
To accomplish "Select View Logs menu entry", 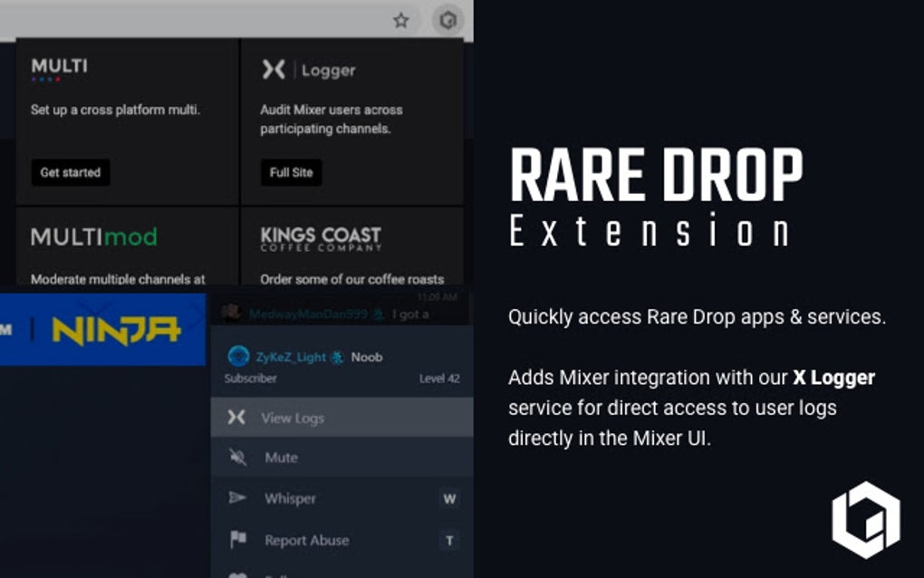I will click(342, 418).
